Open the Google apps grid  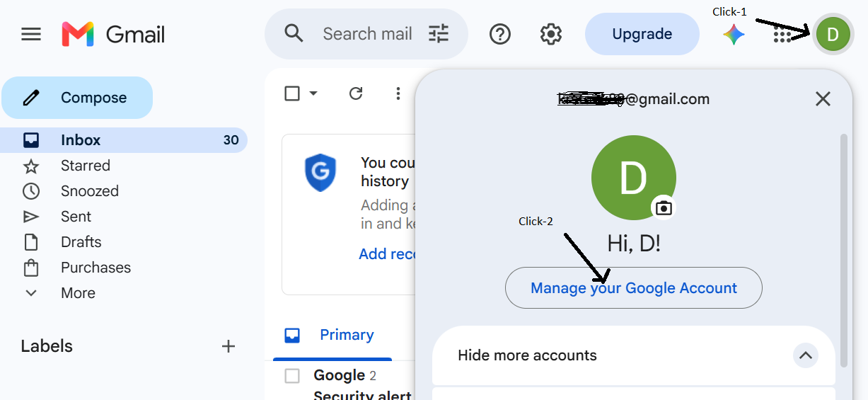pos(782,34)
